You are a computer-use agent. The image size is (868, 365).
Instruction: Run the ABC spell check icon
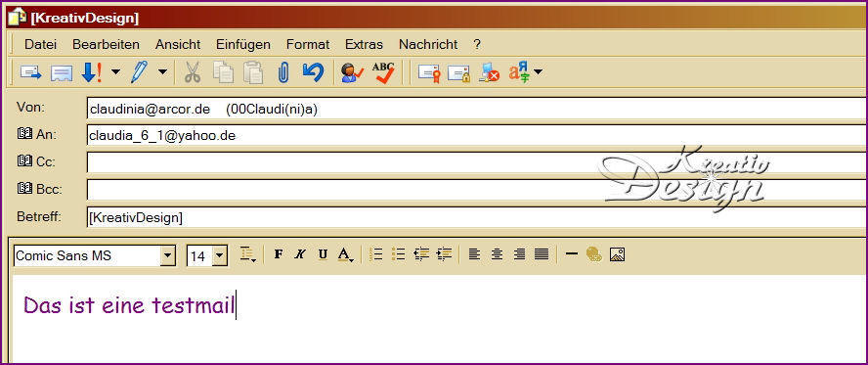pos(383,72)
